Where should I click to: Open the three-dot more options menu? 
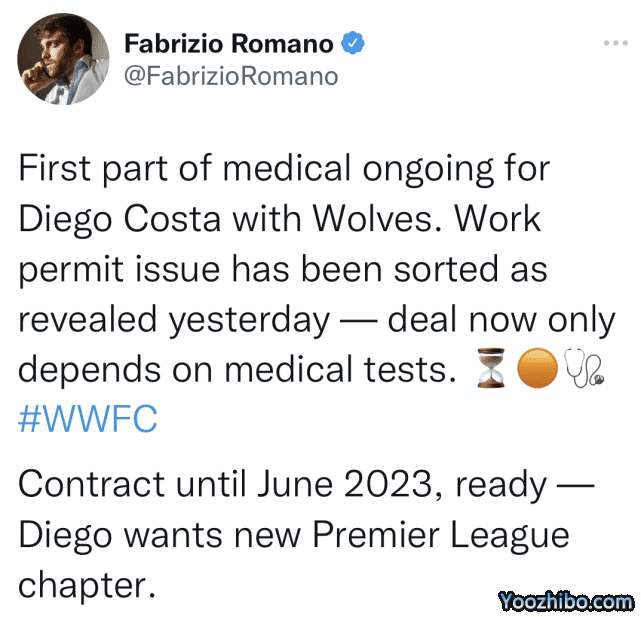(x=615, y=43)
